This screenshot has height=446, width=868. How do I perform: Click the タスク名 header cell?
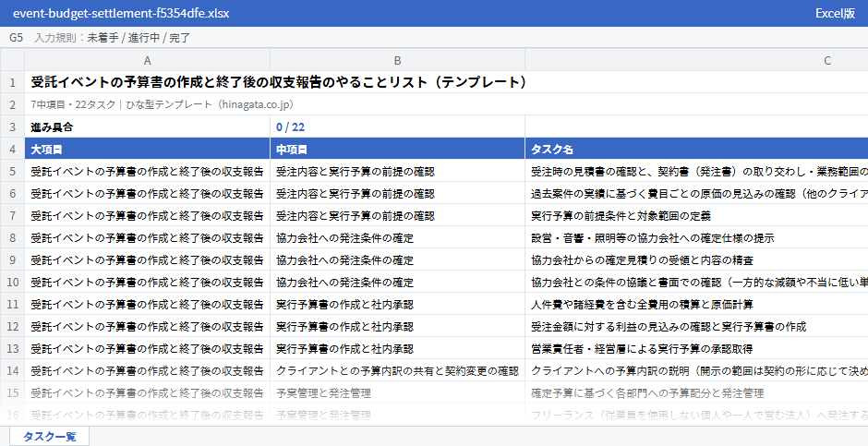696,149
